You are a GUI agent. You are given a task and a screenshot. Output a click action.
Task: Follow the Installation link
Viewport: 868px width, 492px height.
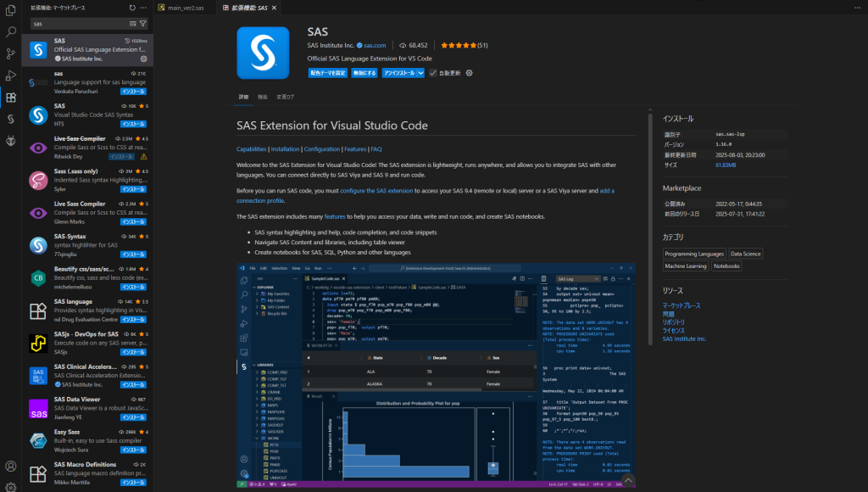point(285,149)
